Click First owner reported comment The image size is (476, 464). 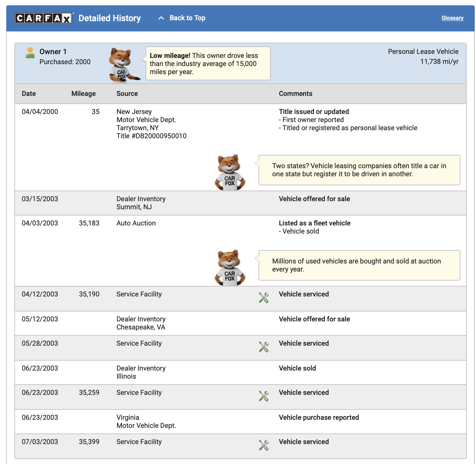click(x=311, y=120)
